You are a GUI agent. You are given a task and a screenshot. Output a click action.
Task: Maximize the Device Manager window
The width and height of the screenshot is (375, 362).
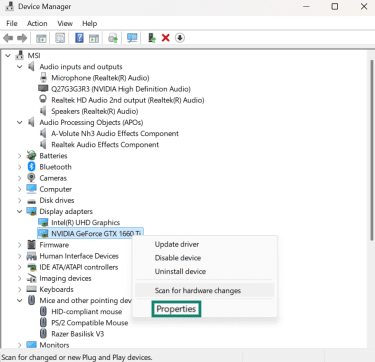[x=335, y=6]
